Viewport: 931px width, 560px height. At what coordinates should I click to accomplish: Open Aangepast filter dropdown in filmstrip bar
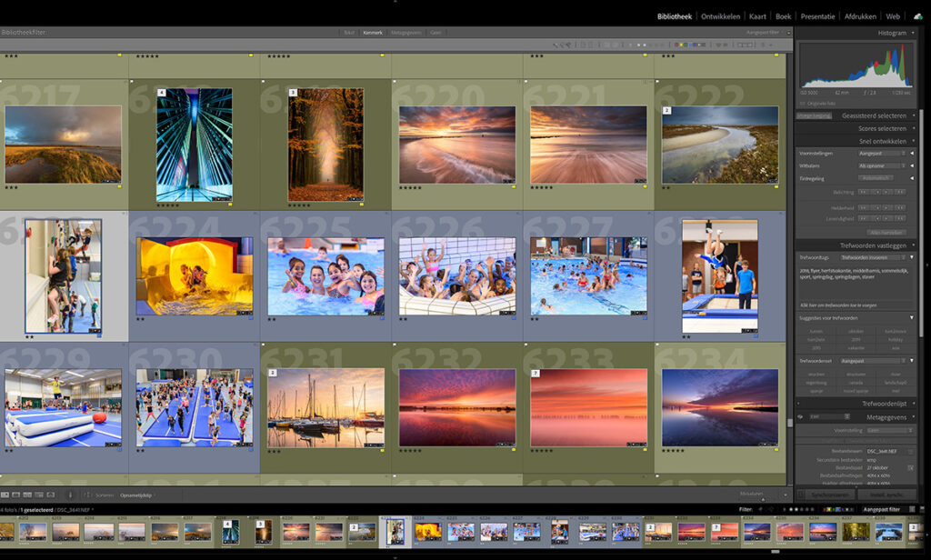886,509
